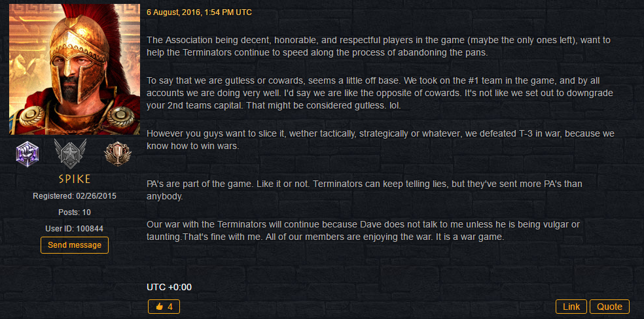Open the Spartan helmet avatar image
Viewport: 644px width, 319px height.
click(75, 69)
